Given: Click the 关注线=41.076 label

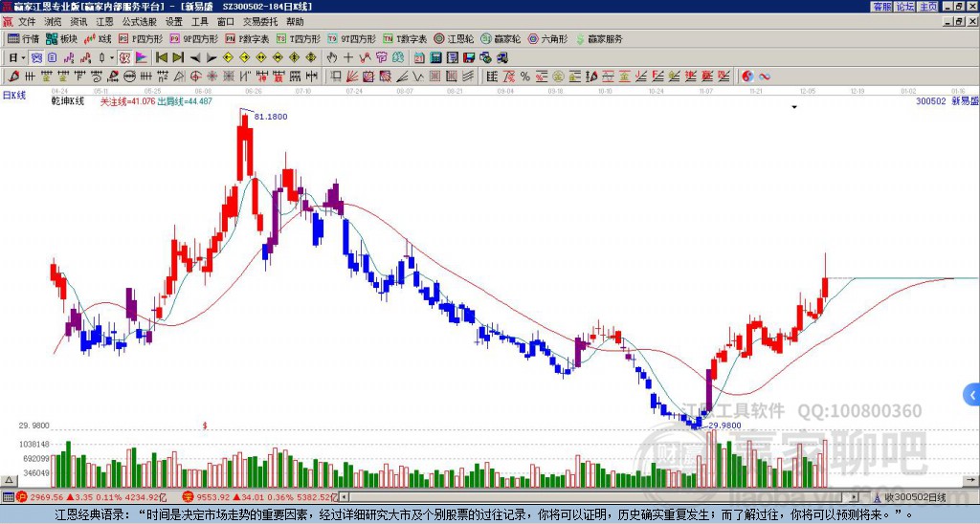Looking at the screenshot, I should pyautogui.click(x=128, y=101).
